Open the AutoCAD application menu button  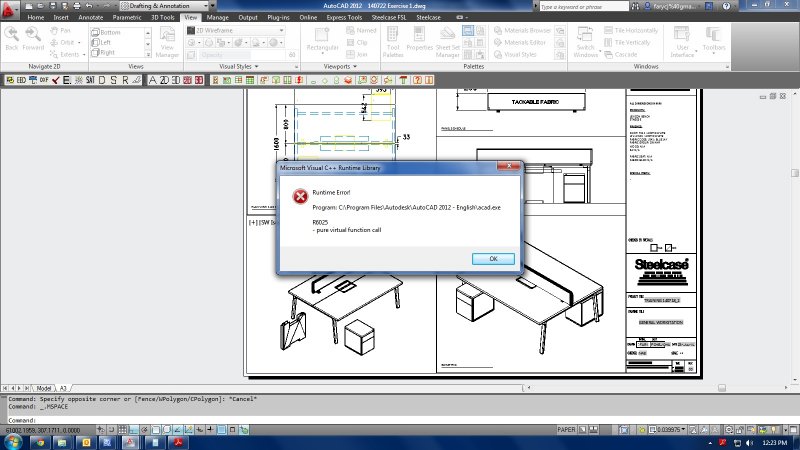(x=9, y=9)
